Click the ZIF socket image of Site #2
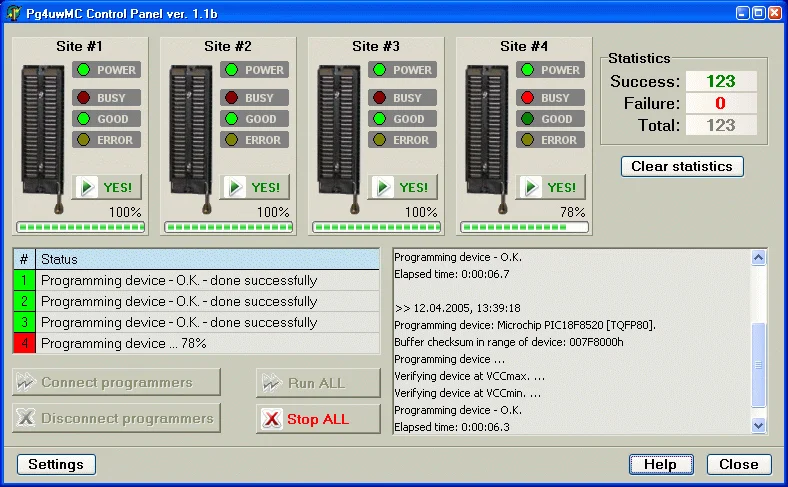This screenshot has height=487, width=788. click(x=191, y=138)
